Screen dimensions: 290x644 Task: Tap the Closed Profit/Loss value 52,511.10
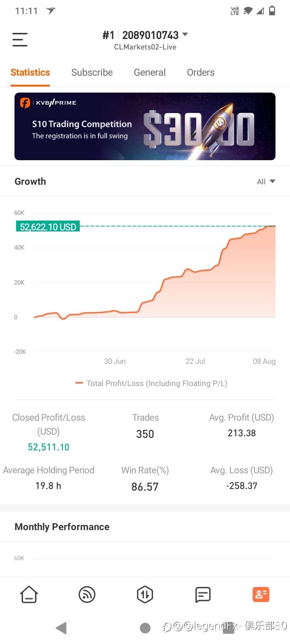pos(48,447)
